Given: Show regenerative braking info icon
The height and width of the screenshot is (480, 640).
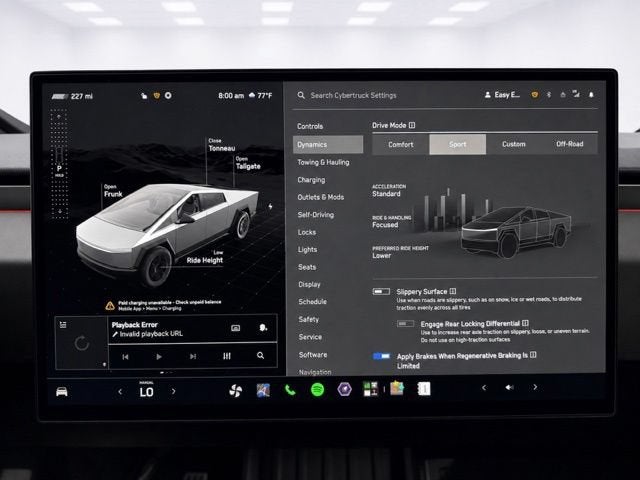Looking at the screenshot, I should (533, 355).
